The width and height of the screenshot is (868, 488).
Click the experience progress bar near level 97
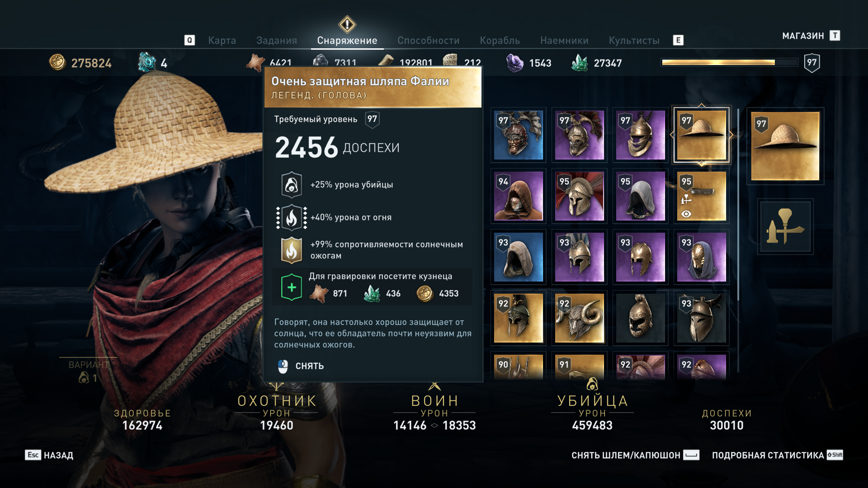click(x=729, y=62)
